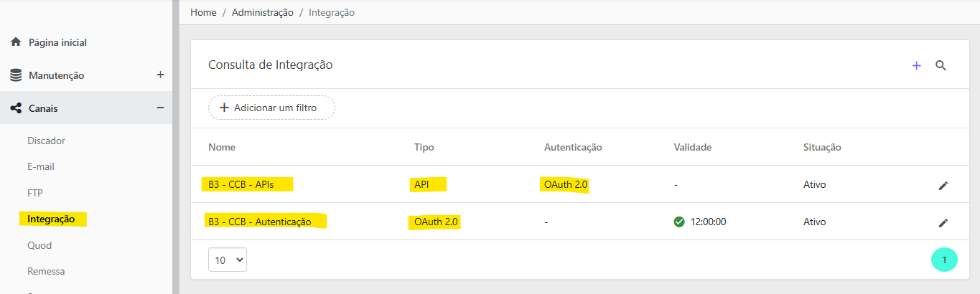Click the Home breadcrumb link
This screenshot has height=294, width=980.
tap(203, 12)
